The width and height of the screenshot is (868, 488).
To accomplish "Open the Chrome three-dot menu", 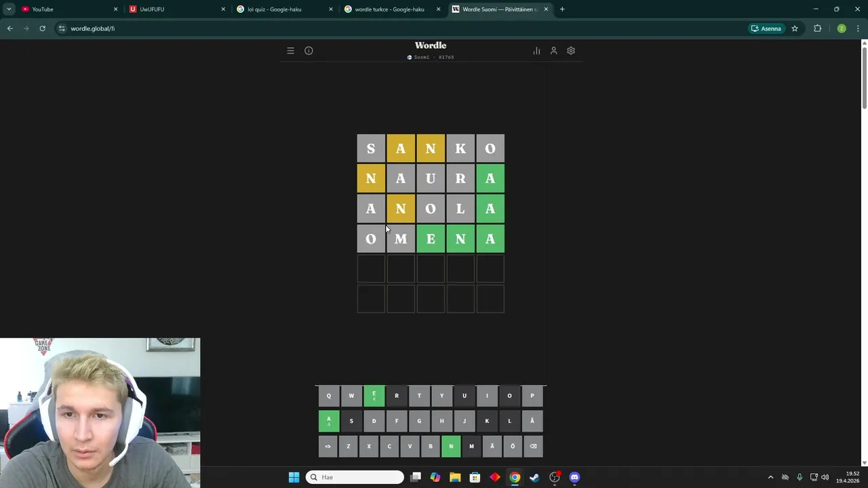I will (x=858, y=28).
